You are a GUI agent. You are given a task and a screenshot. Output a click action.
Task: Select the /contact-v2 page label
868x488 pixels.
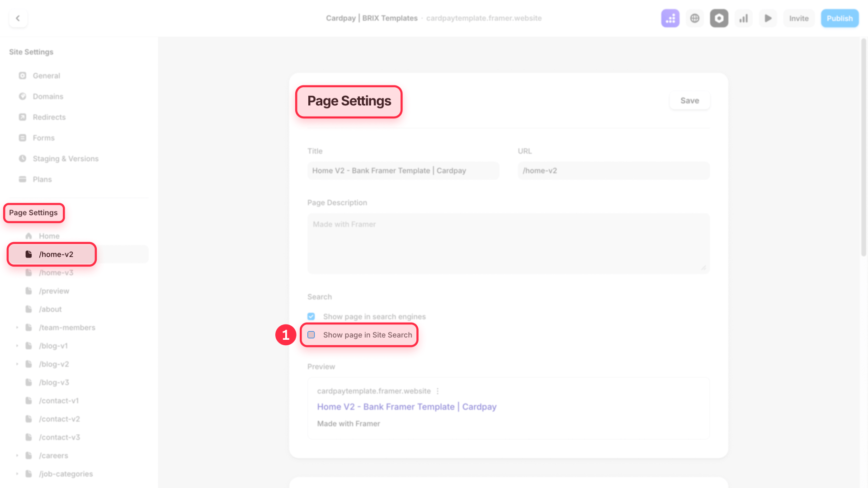tap(59, 419)
